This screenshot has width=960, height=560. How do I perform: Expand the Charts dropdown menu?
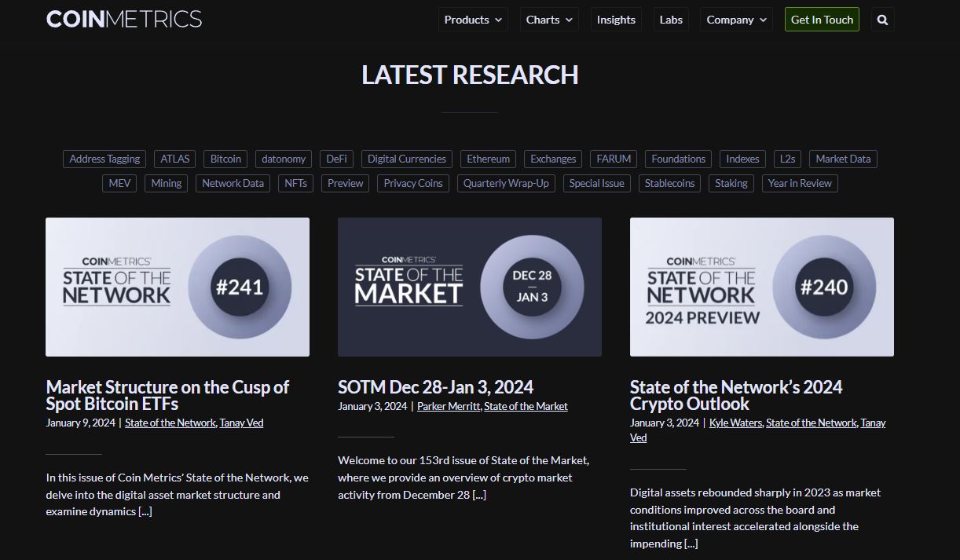(549, 20)
